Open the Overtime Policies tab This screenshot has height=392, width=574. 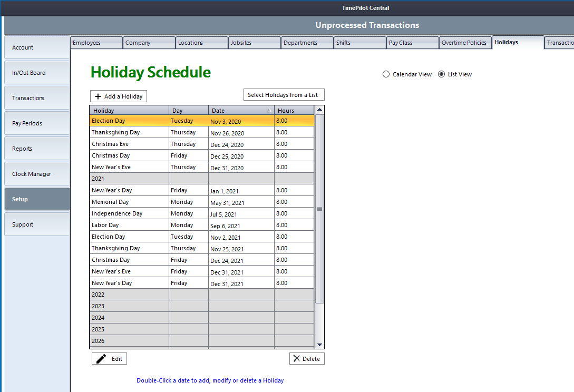(x=465, y=42)
